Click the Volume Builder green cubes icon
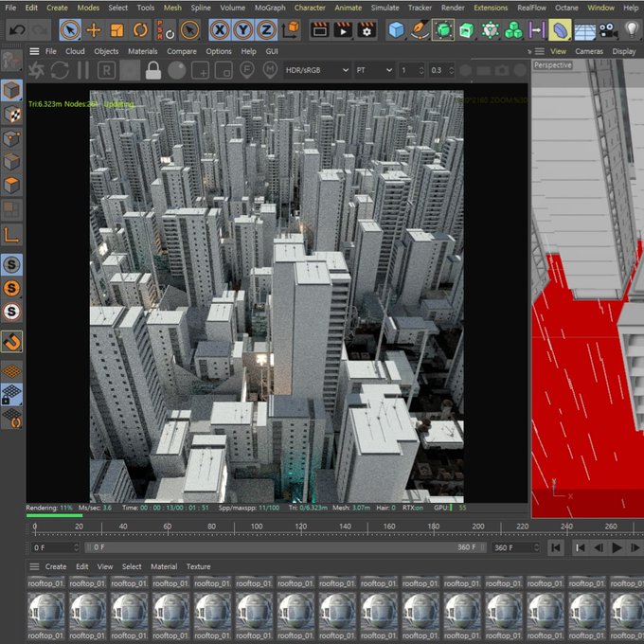Viewport: 644px width, 644px height. tap(513, 30)
